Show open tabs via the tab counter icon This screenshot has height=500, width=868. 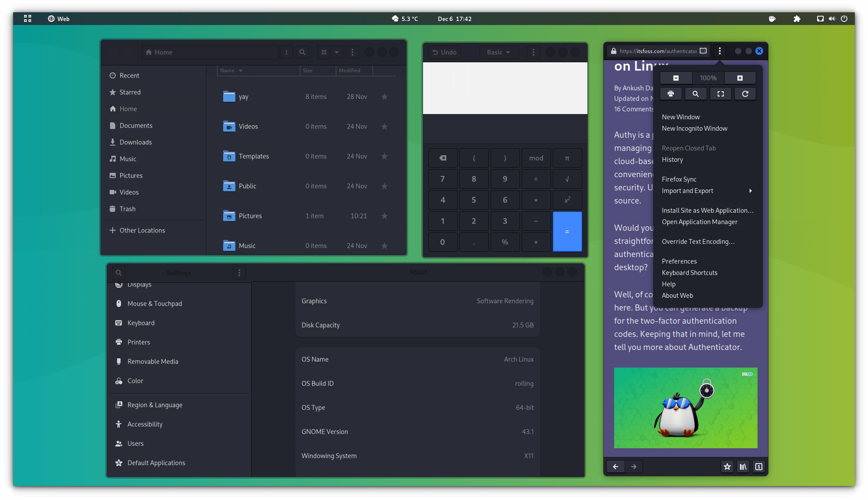tap(758, 467)
